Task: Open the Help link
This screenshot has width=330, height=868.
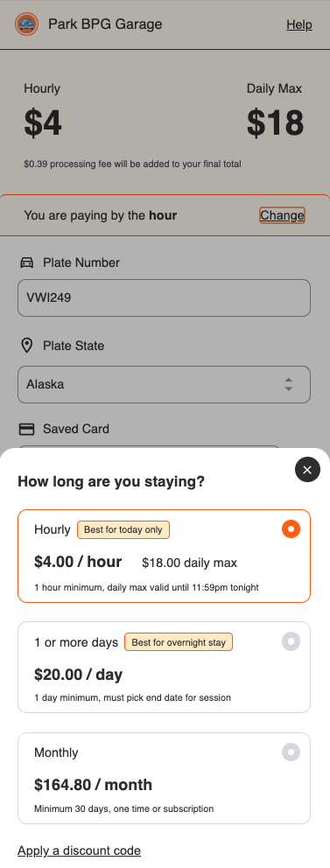Action: 299,24
